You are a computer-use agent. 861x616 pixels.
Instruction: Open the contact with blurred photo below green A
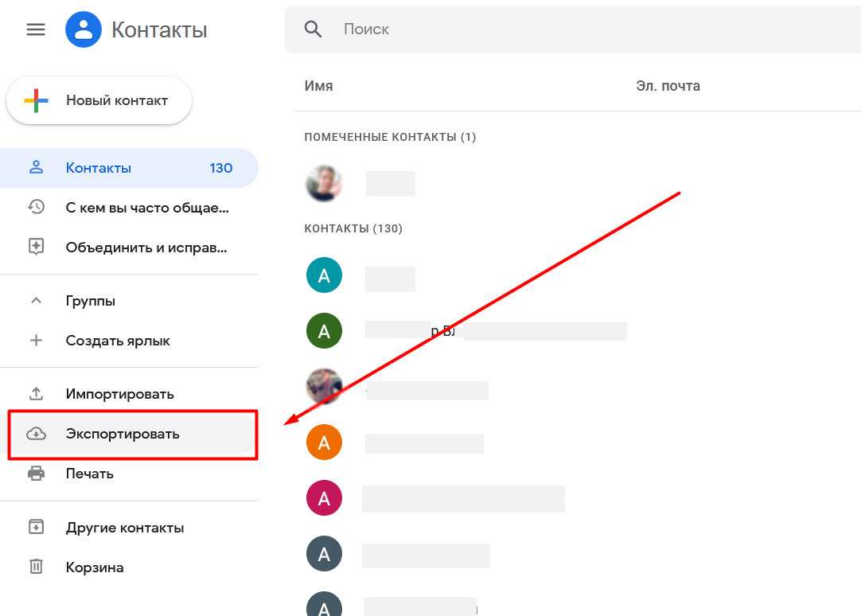pyautogui.click(x=324, y=386)
